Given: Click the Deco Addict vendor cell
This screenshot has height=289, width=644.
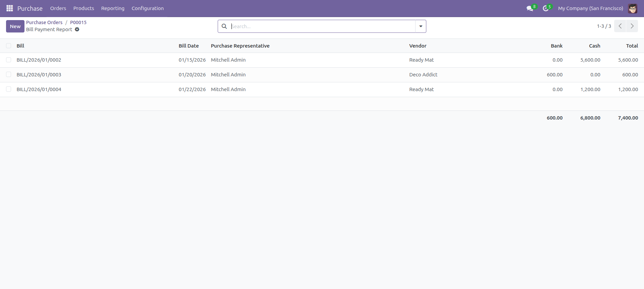Looking at the screenshot, I should [423, 75].
